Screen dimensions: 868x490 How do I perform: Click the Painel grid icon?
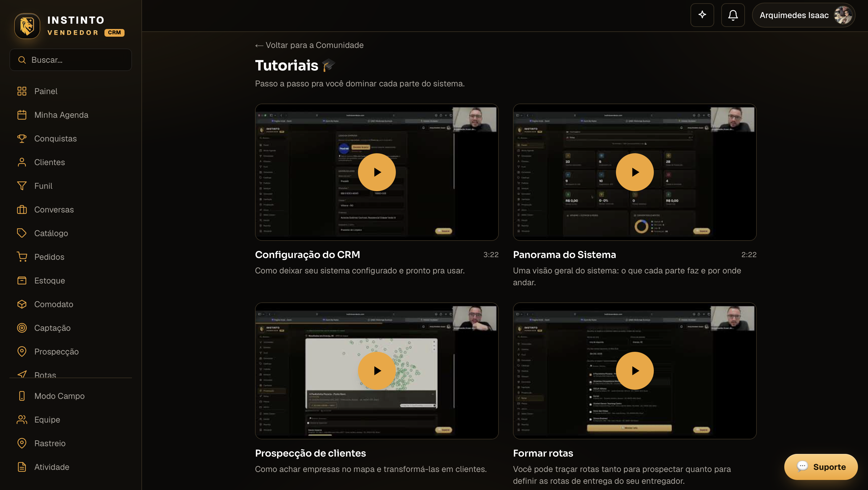pyautogui.click(x=22, y=91)
